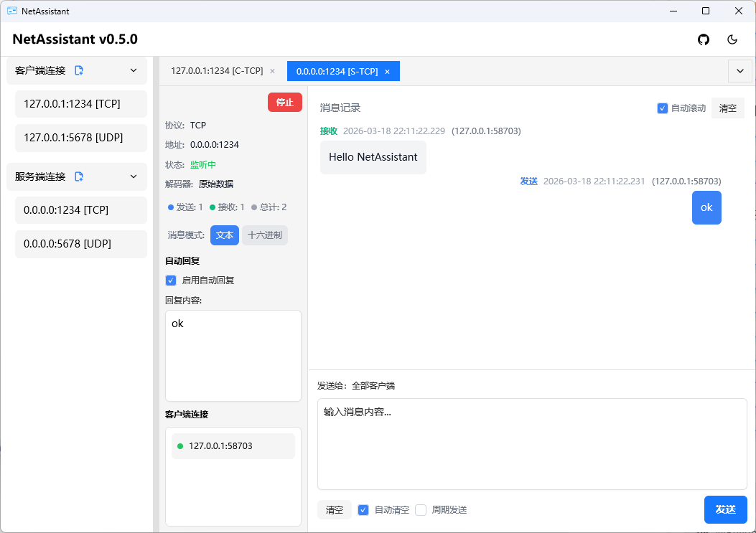Uncheck the 自动清空 checkbox

pyautogui.click(x=363, y=510)
